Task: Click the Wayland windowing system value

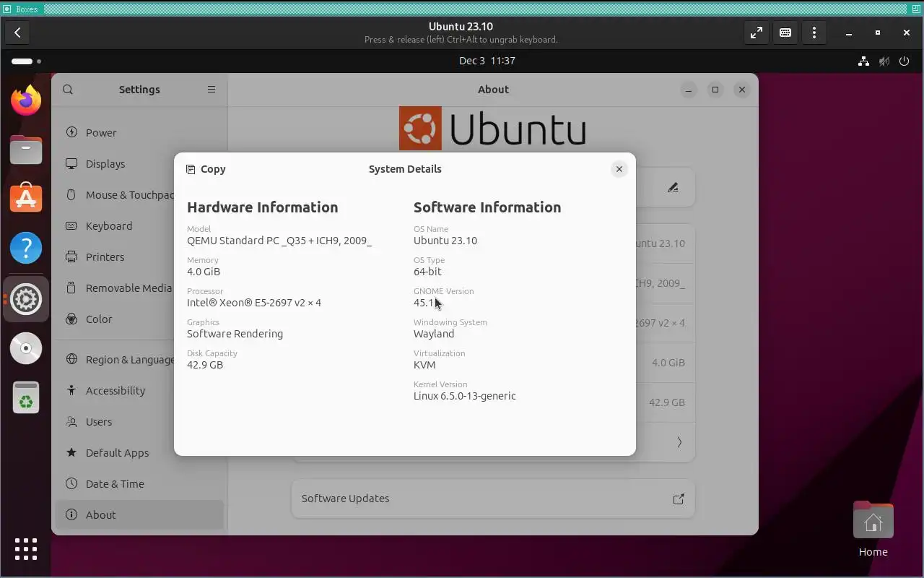Action: click(434, 334)
